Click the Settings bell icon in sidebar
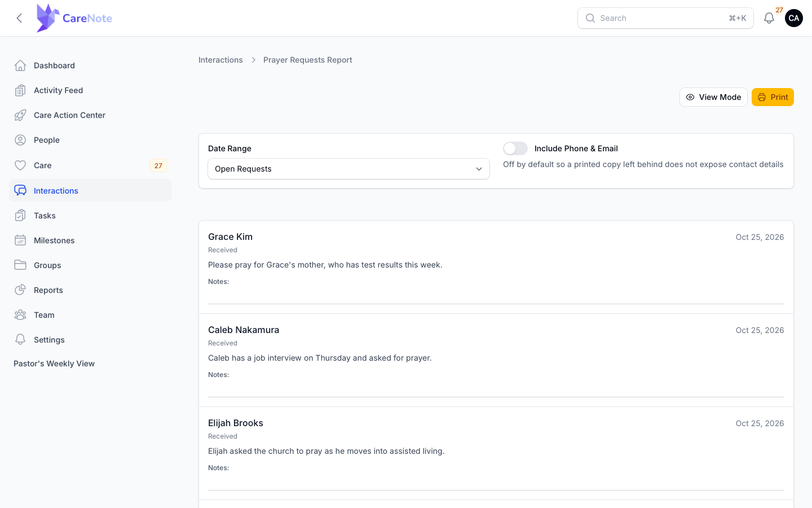The image size is (812, 508). pos(20,340)
